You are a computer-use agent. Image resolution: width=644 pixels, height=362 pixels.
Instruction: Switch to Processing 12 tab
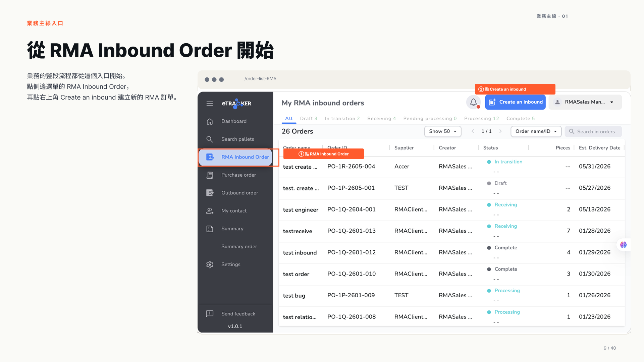tap(481, 119)
